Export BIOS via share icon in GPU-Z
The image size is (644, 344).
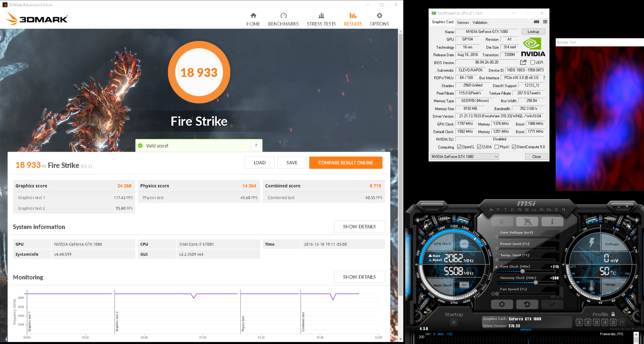tap(524, 62)
